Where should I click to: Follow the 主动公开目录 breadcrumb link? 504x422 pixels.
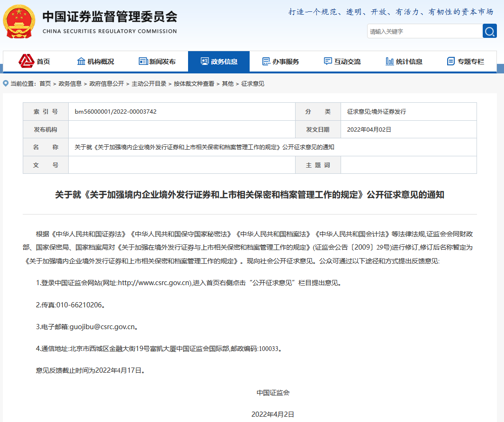point(149,83)
